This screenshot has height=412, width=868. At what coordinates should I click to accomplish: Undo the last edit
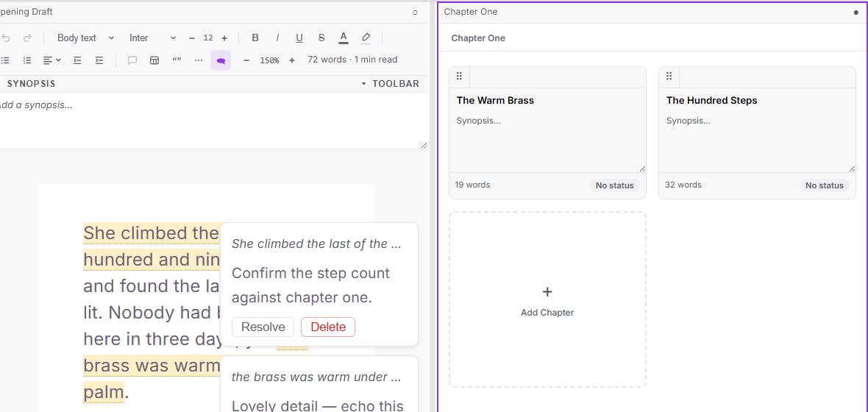tap(6, 38)
